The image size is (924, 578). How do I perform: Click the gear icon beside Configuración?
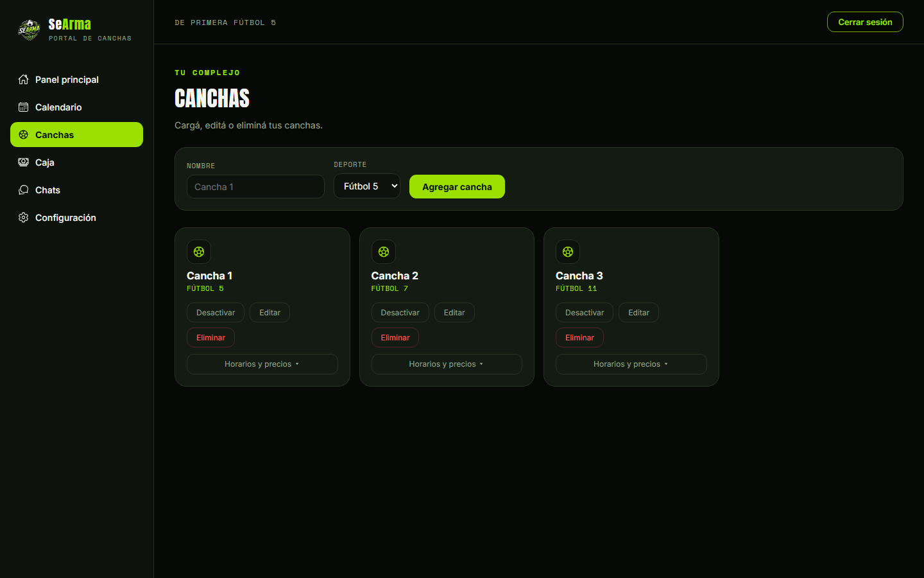24,218
